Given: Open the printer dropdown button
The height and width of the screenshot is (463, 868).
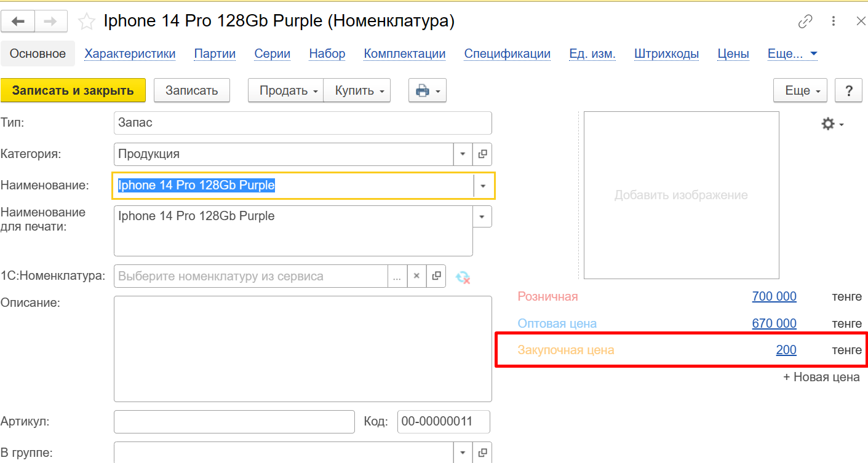Looking at the screenshot, I should (427, 90).
